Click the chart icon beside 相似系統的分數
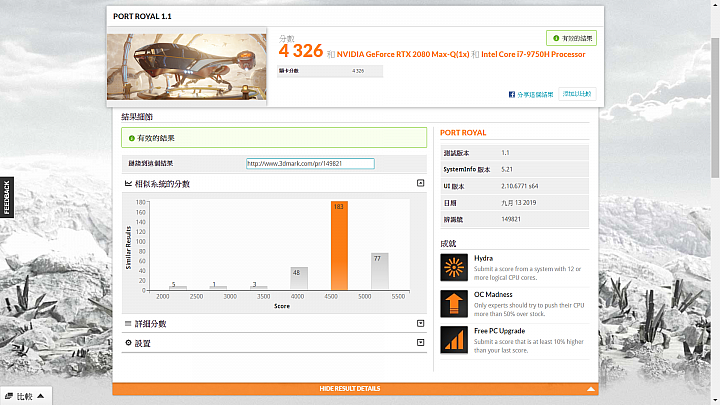 pos(128,184)
